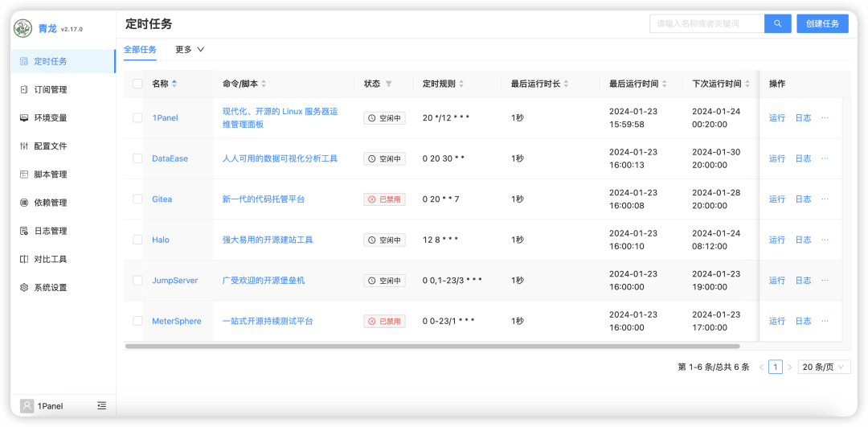Open 订阅管理 in the sidebar

pos(63,90)
